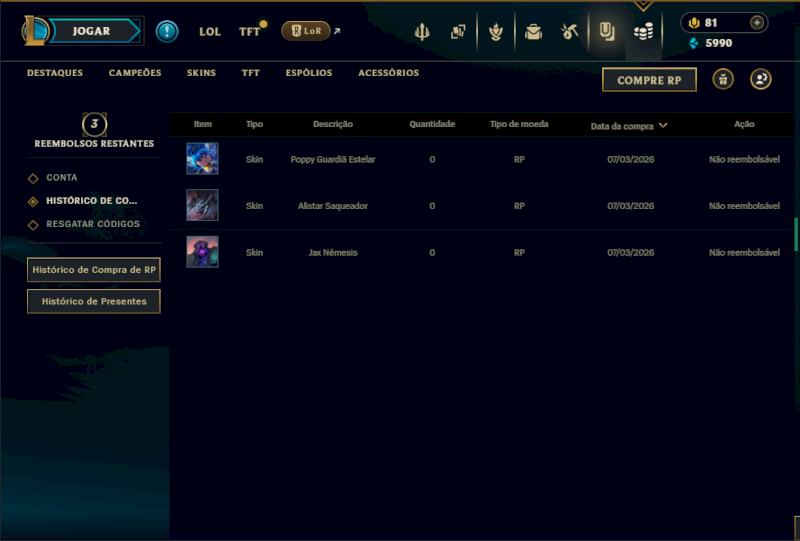800x541 pixels.
Task: Open the Store coins icon
Action: pos(643,32)
